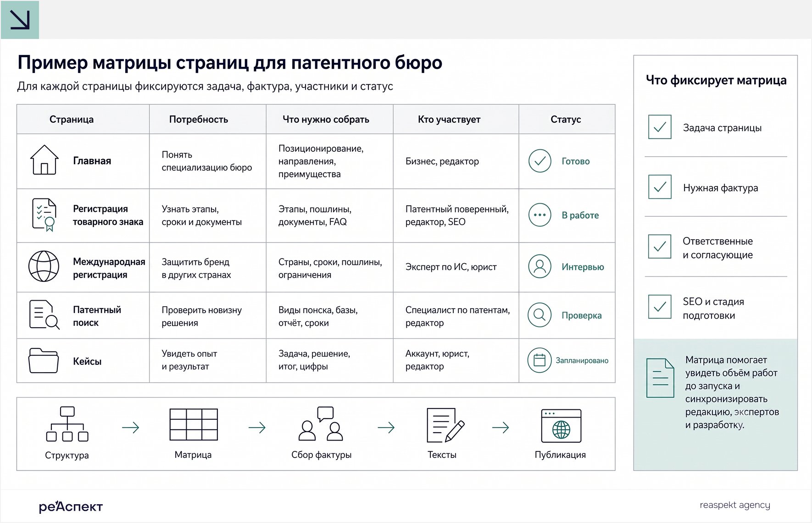Click the Структура step label
The width and height of the screenshot is (812, 523).
pyautogui.click(x=67, y=455)
